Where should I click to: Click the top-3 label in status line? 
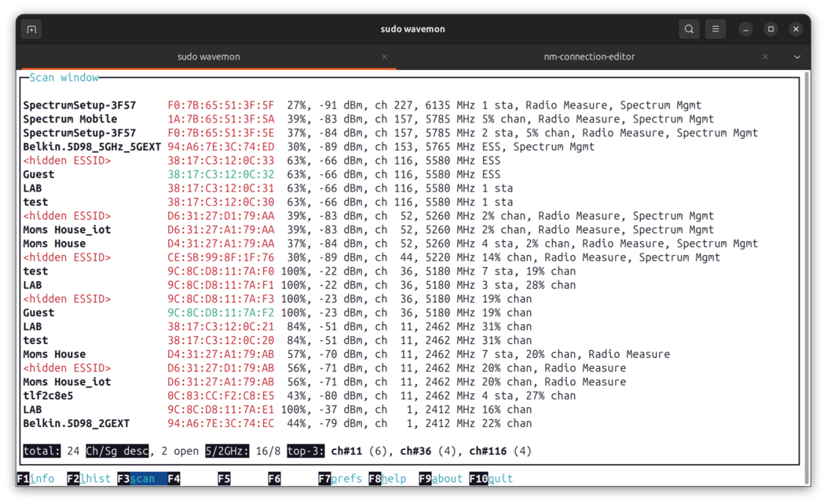(306, 451)
